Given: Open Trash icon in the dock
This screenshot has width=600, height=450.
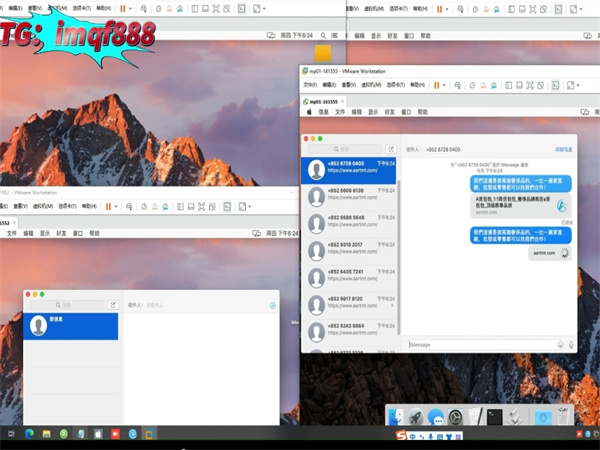Looking at the screenshot, I should click(565, 417).
